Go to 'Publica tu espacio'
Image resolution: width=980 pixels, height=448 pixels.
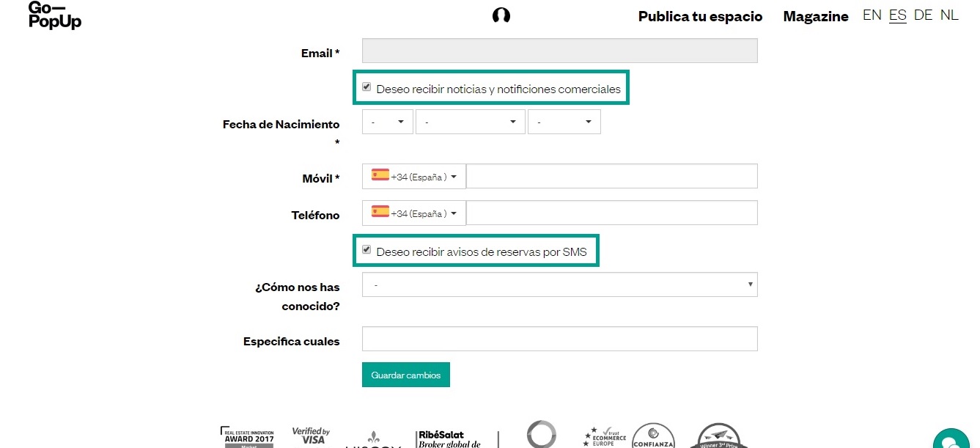click(x=700, y=16)
